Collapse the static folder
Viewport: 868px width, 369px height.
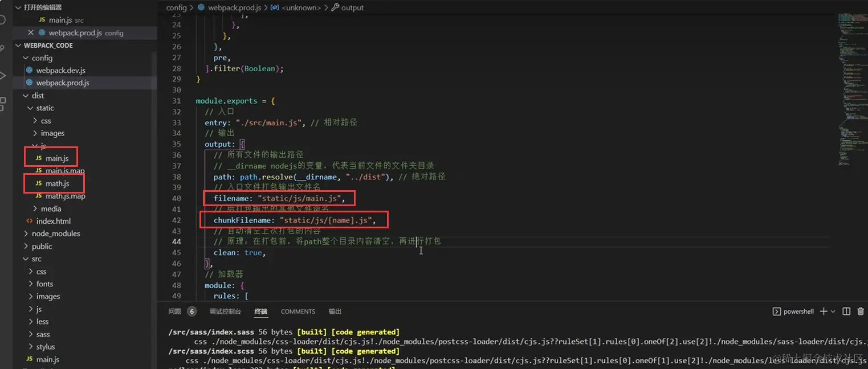point(30,108)
